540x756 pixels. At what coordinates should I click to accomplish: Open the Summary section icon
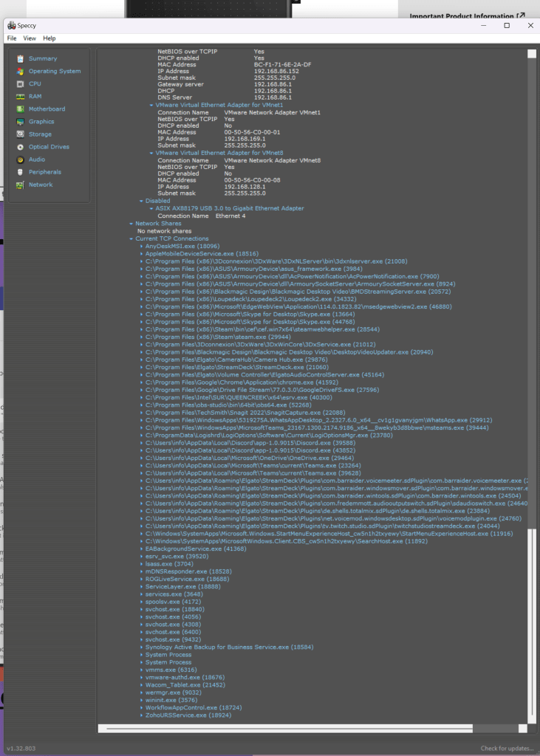click(20, 59)
